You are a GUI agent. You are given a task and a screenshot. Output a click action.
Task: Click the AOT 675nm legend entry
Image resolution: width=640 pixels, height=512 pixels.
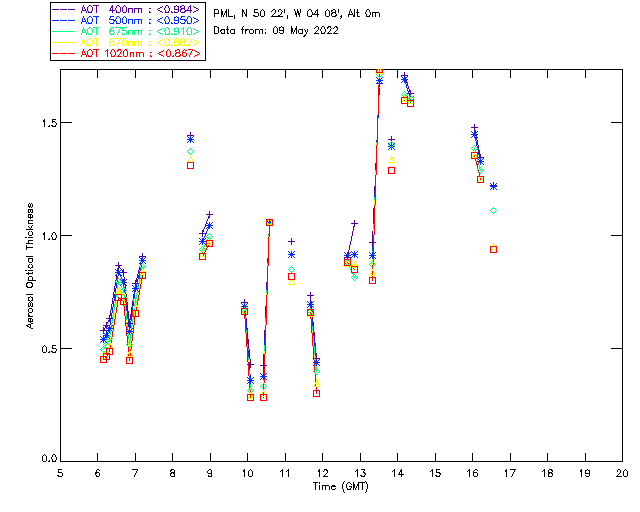127,31
